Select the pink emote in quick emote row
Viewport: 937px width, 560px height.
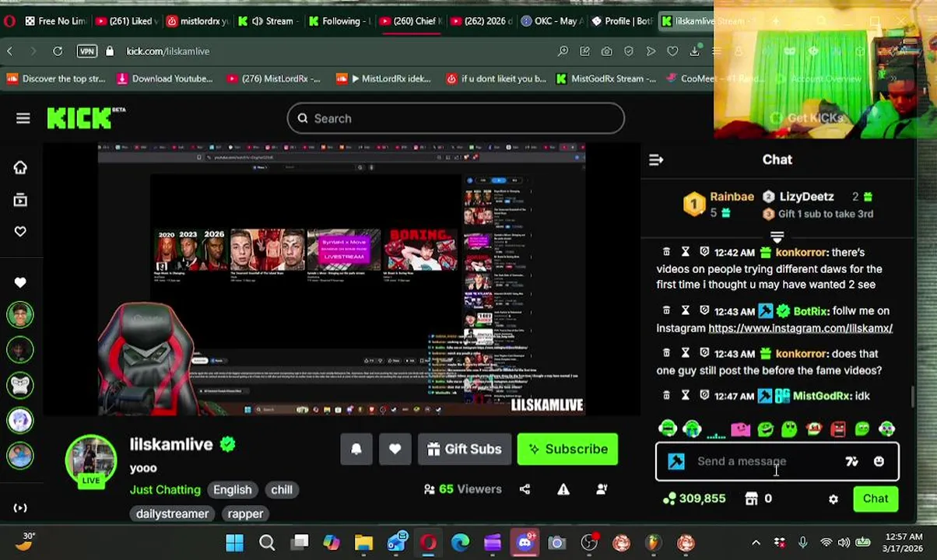pos(740,429)
